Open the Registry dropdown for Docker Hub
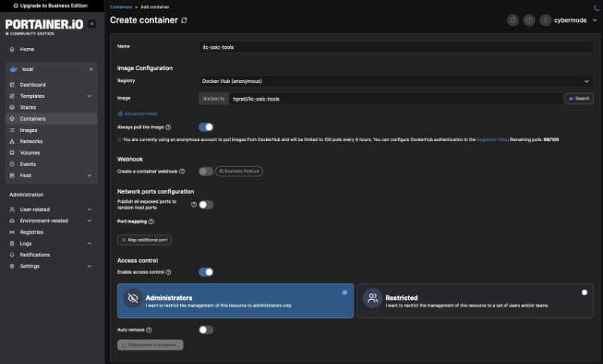Viewport: 603px width, 364px height. (396, 81)
